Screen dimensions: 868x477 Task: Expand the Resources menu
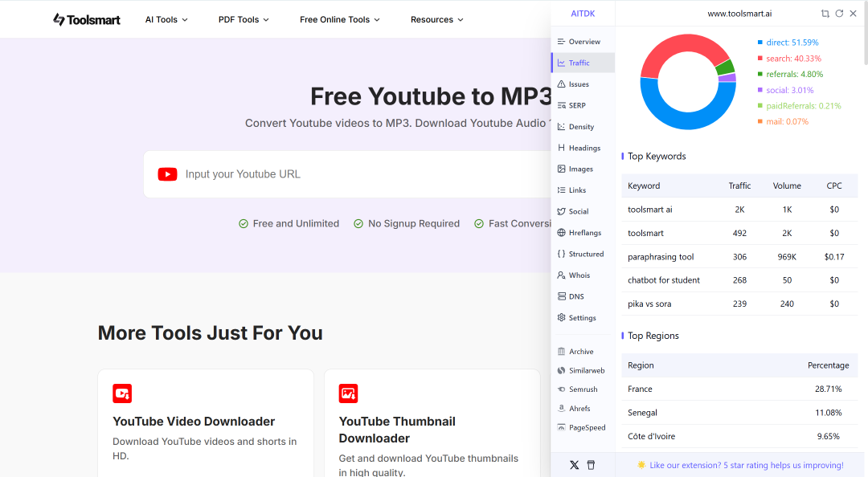point(436,19)
